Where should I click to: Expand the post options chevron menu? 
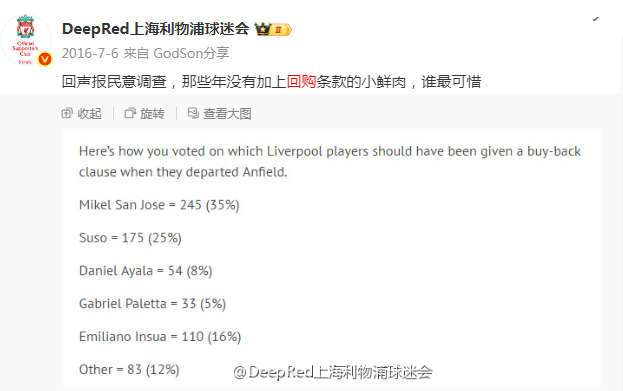coord(595,19)
